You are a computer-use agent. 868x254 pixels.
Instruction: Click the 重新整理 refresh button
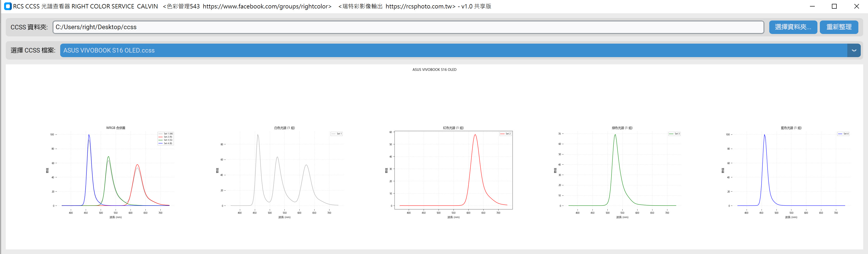click(x=839, y=27)
